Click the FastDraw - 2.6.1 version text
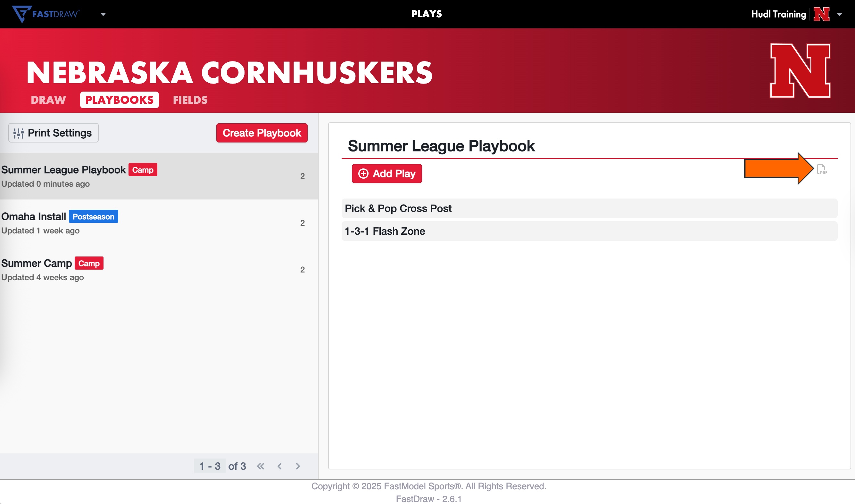The width and height of the screenshot is (855, 504). pos(428,499)
